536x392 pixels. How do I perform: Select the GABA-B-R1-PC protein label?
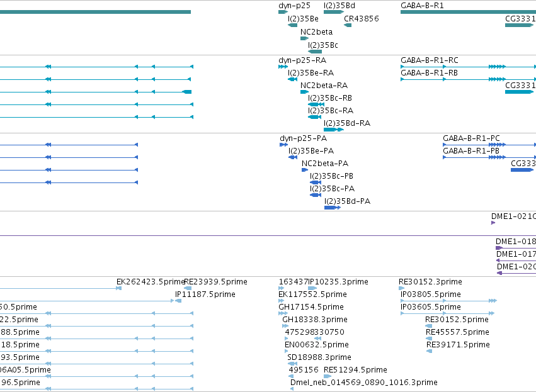click(471, 138)
